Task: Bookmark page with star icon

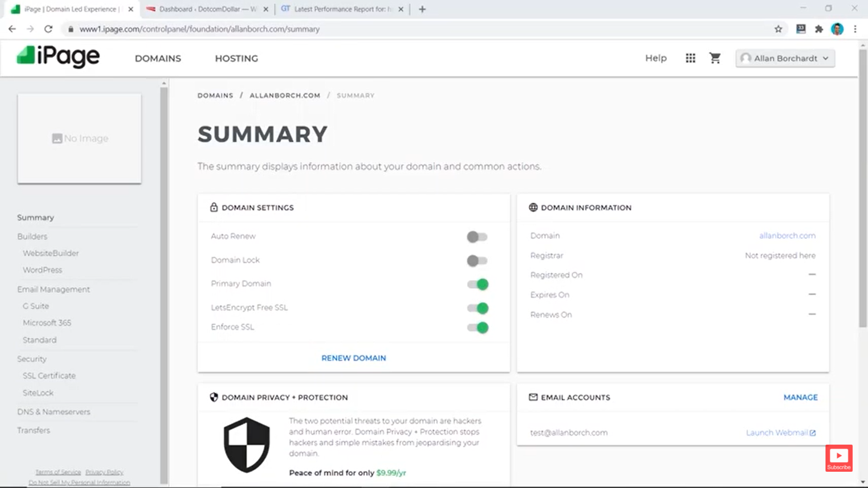Action: [x=778, y=29]
